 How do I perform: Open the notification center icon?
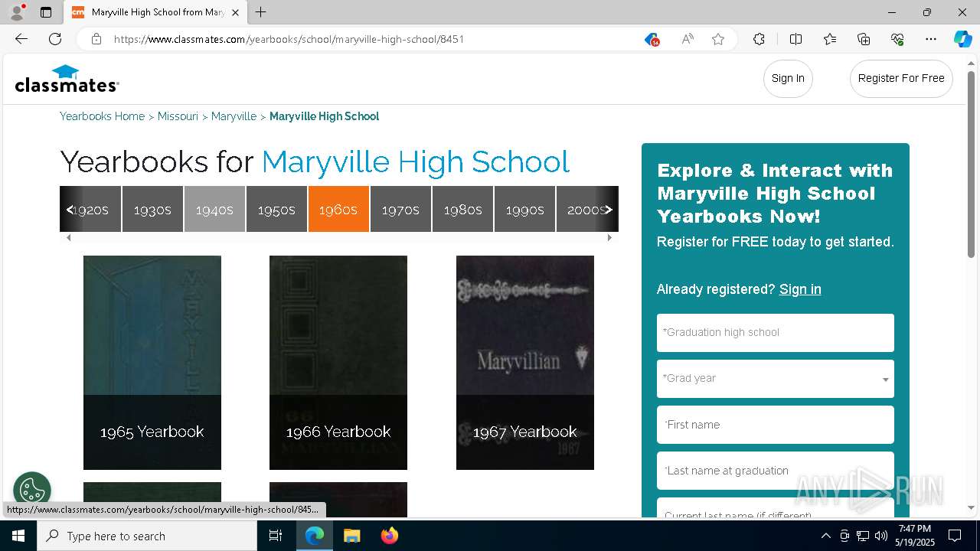coord(955,536)
